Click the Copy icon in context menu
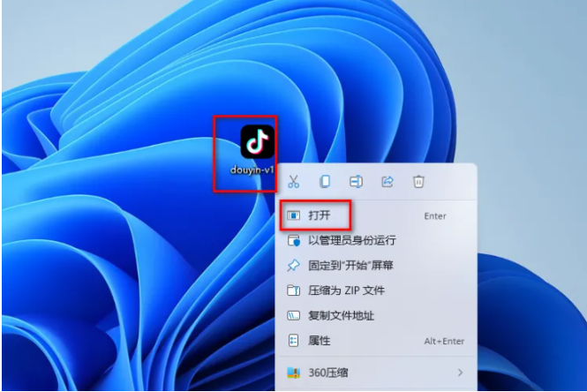The image size is (587, 392). 325,182
